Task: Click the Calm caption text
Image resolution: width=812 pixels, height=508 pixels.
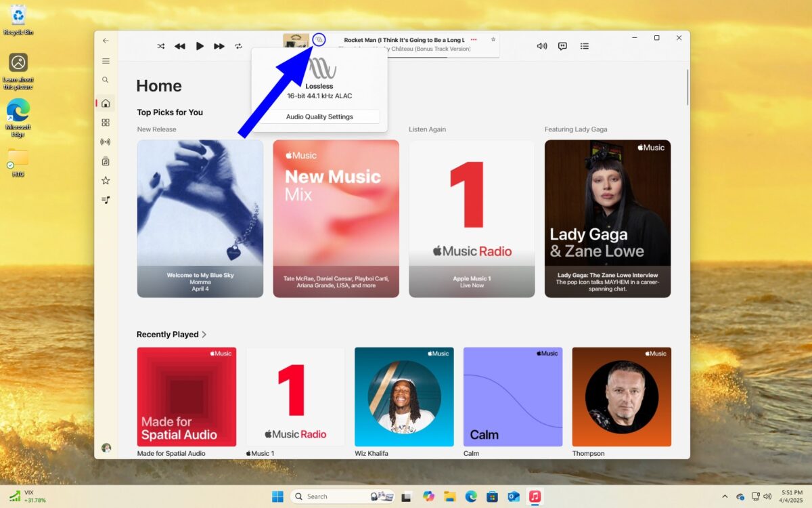Action: coord(471,453)
